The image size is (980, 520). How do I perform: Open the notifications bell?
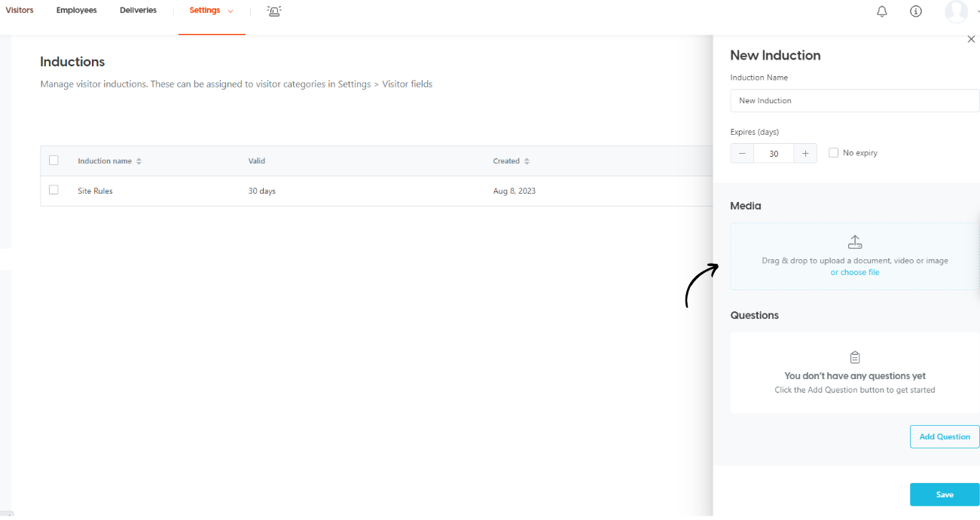881,11
